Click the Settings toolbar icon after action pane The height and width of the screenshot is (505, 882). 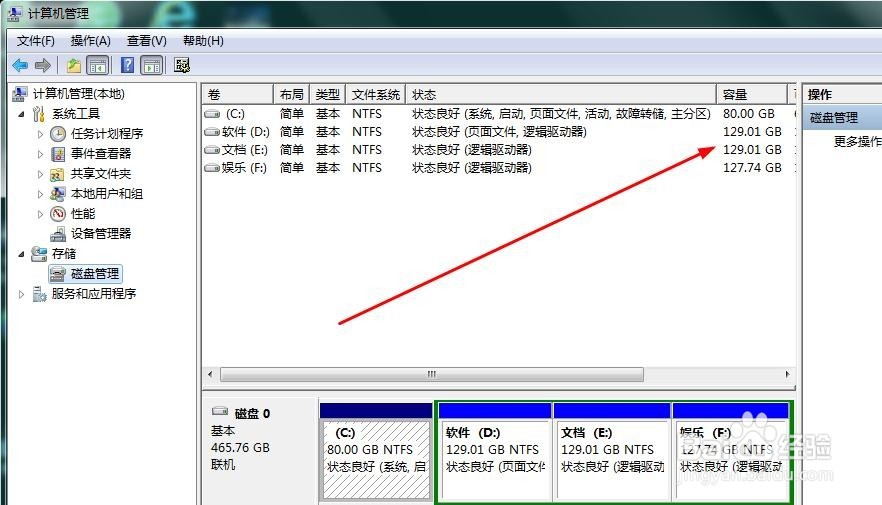click(x=182, y=65)
